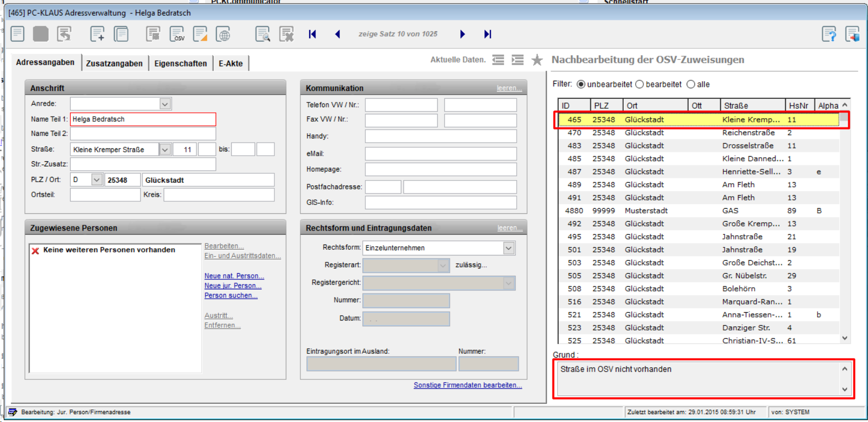
Task: Select the 'bearbeitet' filter radio button
Action: [640, 84]
